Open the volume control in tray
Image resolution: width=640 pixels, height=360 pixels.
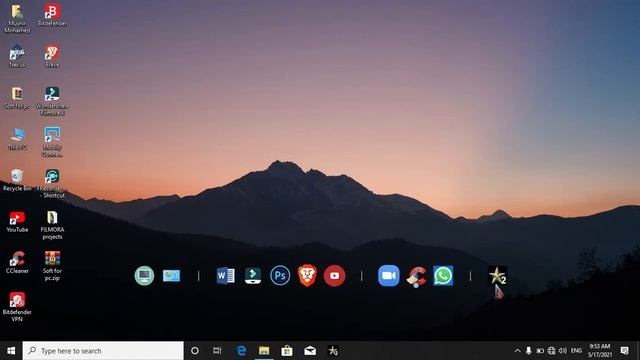(x=563, y=351)
